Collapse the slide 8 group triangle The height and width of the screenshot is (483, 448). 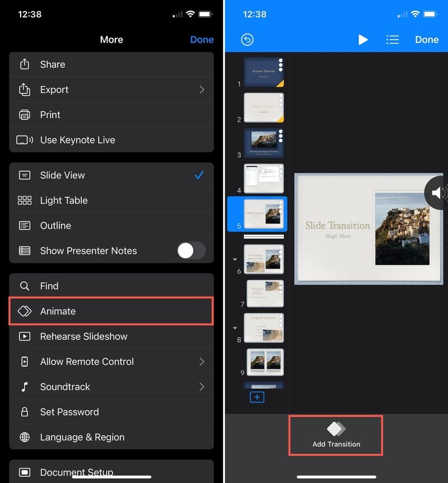pos(235,328)
